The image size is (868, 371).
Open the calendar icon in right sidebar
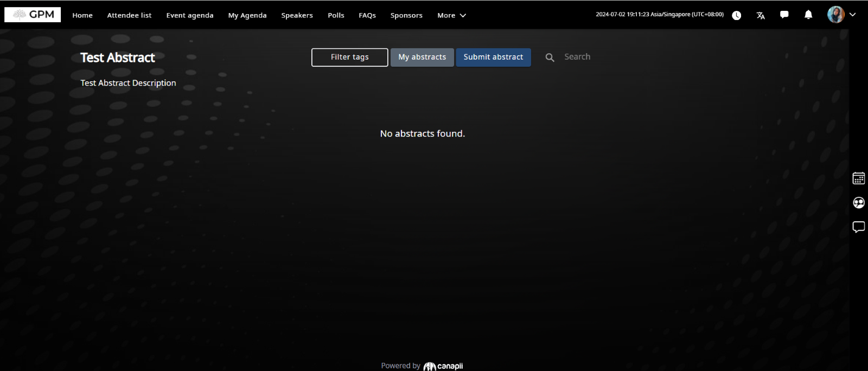(858, 178)
